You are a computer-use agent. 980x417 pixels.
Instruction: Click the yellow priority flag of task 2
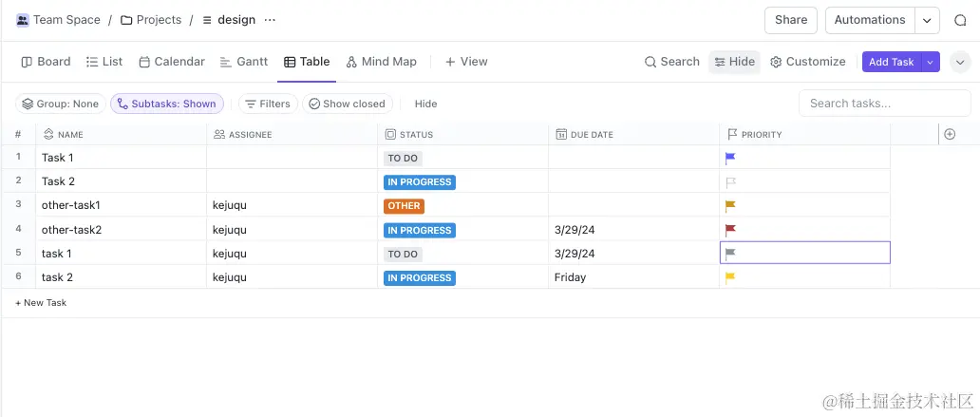pos(730,277)
